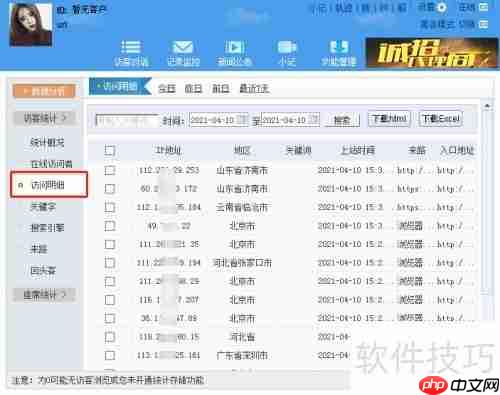
Task: Switch to the 昨日 tab
Action: [193, 88]
